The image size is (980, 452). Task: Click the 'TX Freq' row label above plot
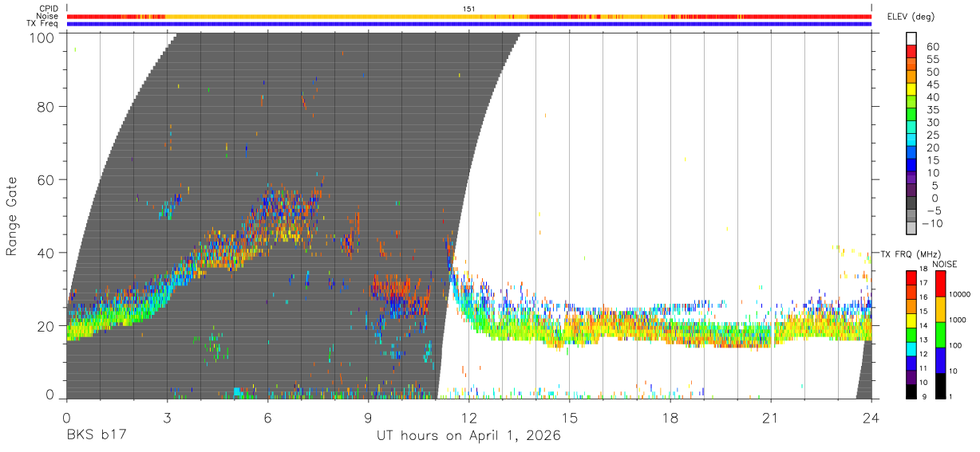click(x=43, y=24)
